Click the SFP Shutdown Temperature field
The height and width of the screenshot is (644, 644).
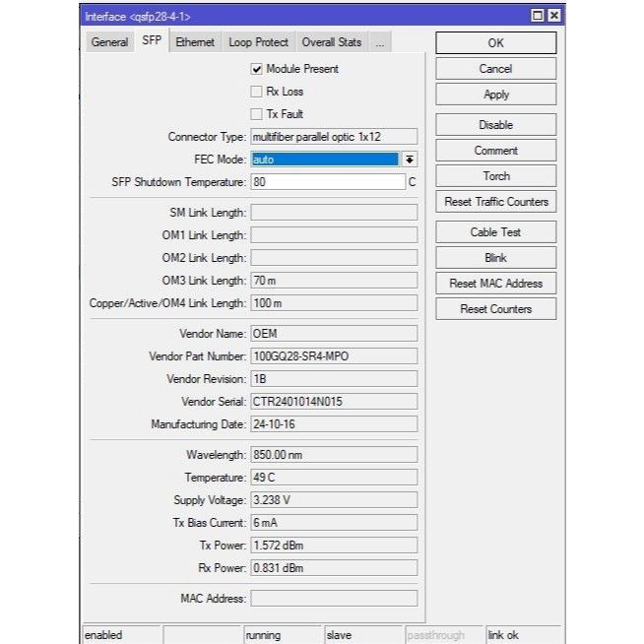(327, 182)
